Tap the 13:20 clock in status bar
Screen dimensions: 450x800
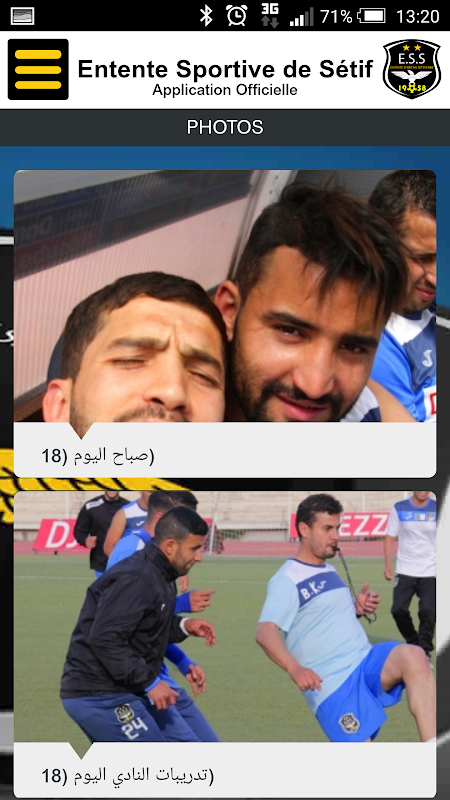[417, 16]
